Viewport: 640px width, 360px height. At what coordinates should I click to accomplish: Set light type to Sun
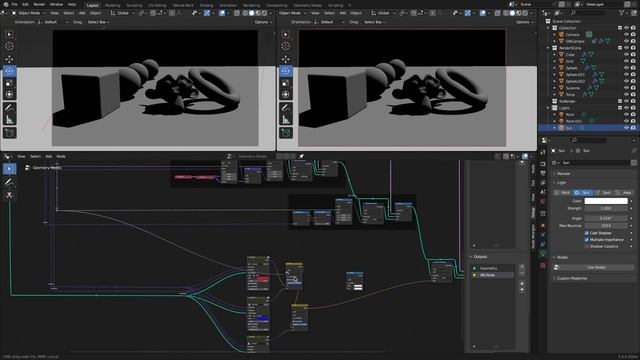(x=583, y=193)
